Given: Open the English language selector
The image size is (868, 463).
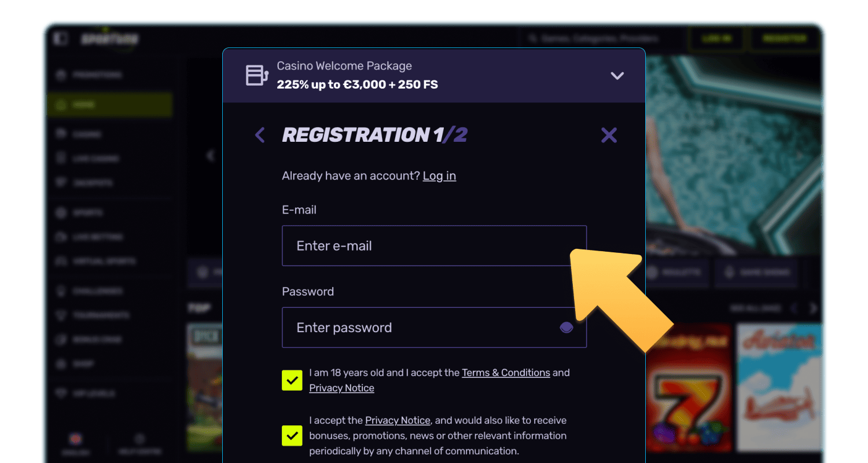Looking at the screenshot, I should click(75, 439).
